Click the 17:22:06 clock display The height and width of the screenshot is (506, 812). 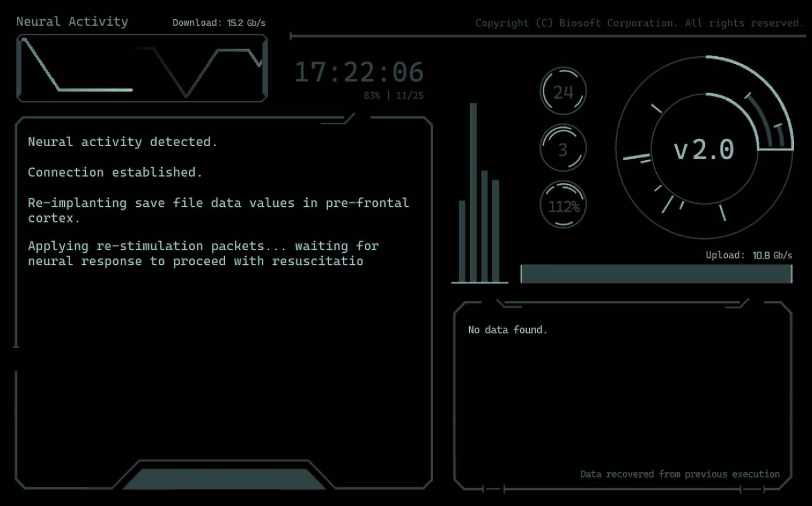[x=359, y=72]
